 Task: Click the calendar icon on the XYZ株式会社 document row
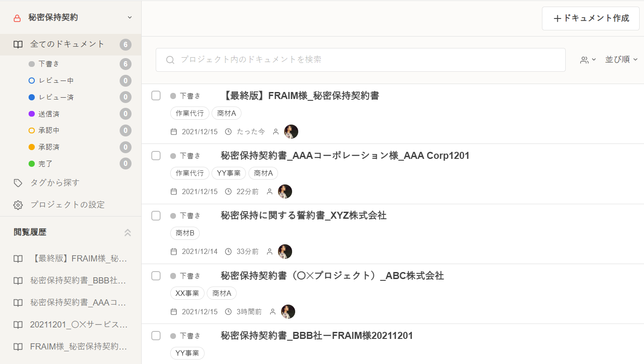coord(174,252)
